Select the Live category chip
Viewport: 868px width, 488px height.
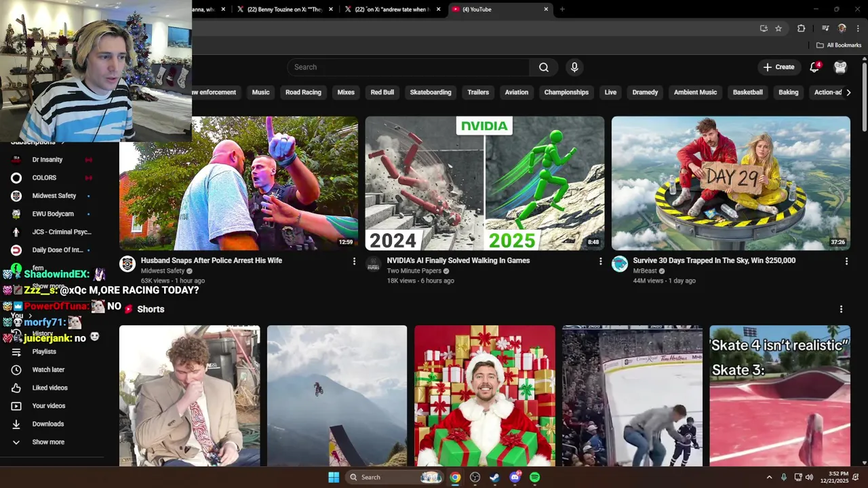pyautogui.click(x=610, y=92)
